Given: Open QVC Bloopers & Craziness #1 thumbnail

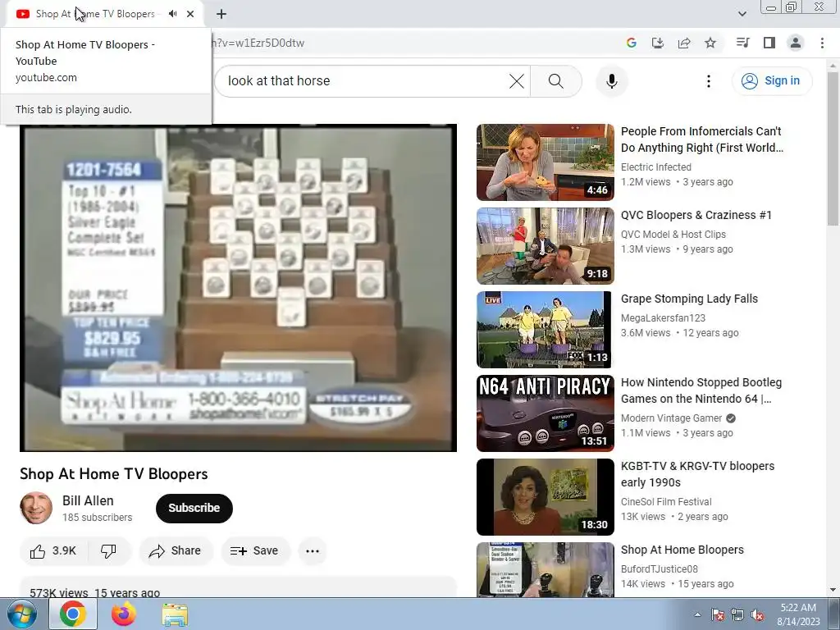Looking at the screenshot, I should (x=546, y=246).
